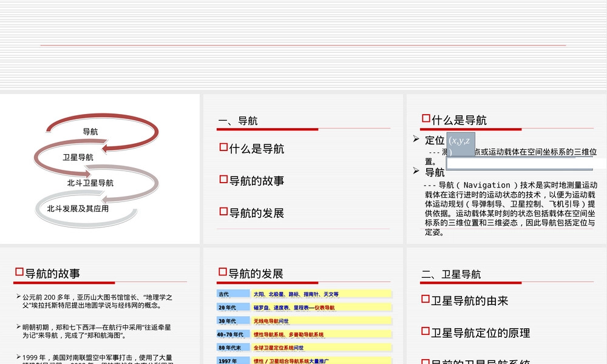Open the slide defining 定位 and 导航
Viewport: 607px width, 364px height.
tap(506, 169)
